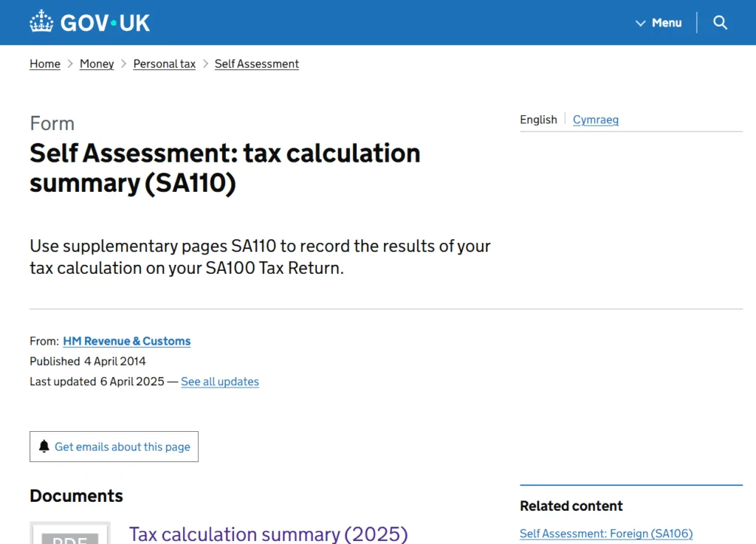Open the search magnifier icon
This screenshot has height=544, width=756.
[721, 23]
